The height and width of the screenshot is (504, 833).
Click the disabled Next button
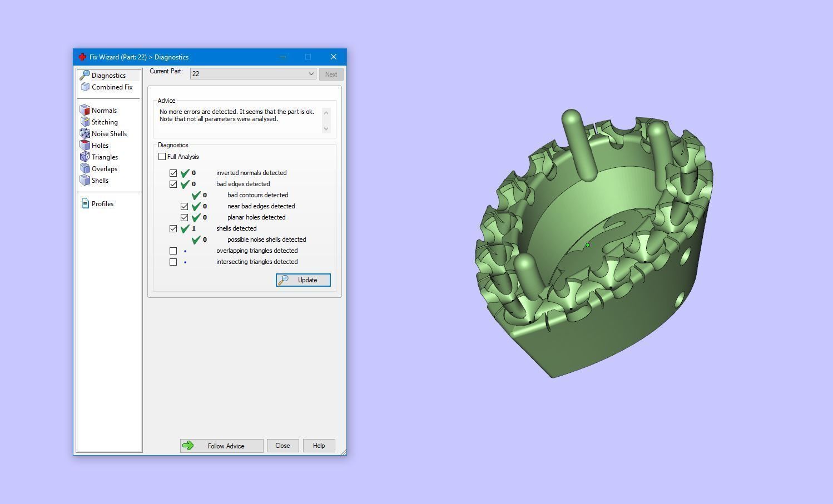coord(331,74)
